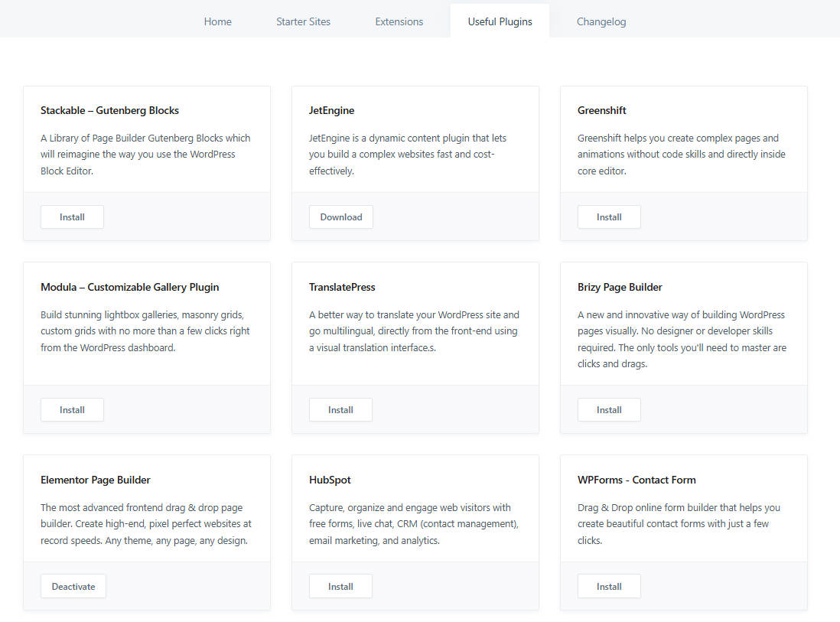Open the Home tab
This screenshot has width=840, height=622.
(x=217, y=21)
